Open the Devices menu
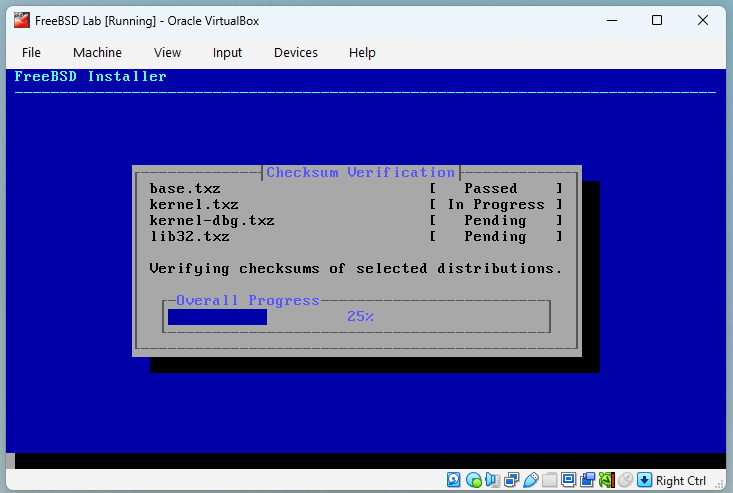The image size is (733, 493). pyautogui.click(x=296, y=52)
